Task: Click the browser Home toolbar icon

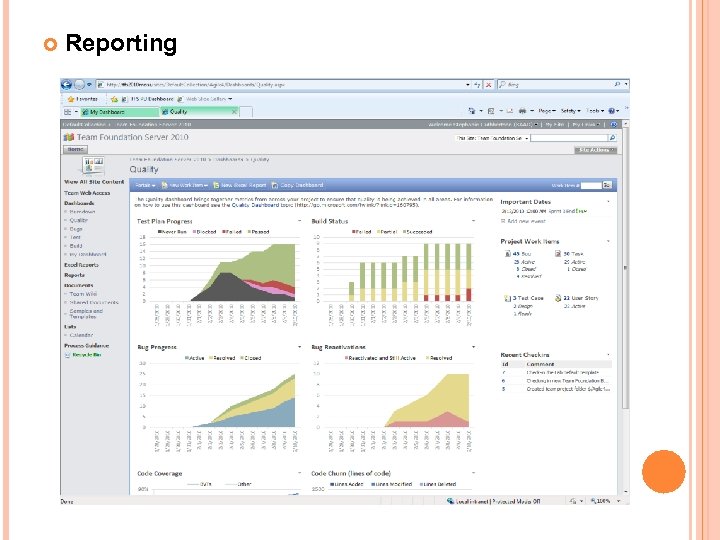Action: click(x=472, y=111)
